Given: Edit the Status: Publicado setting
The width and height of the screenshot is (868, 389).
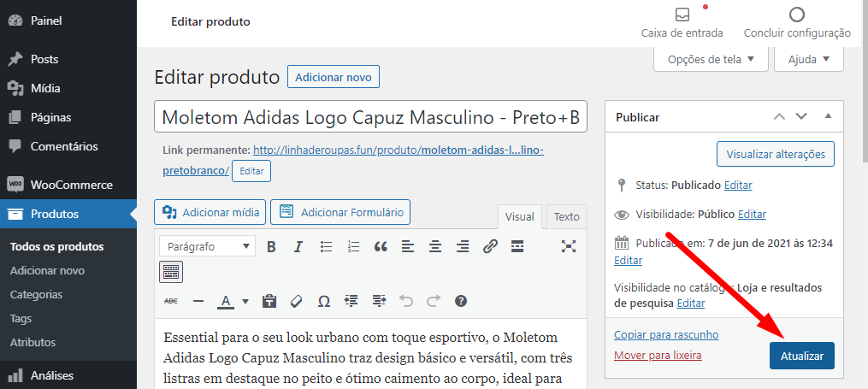Looking at the screenshot, I should point(738,186).
